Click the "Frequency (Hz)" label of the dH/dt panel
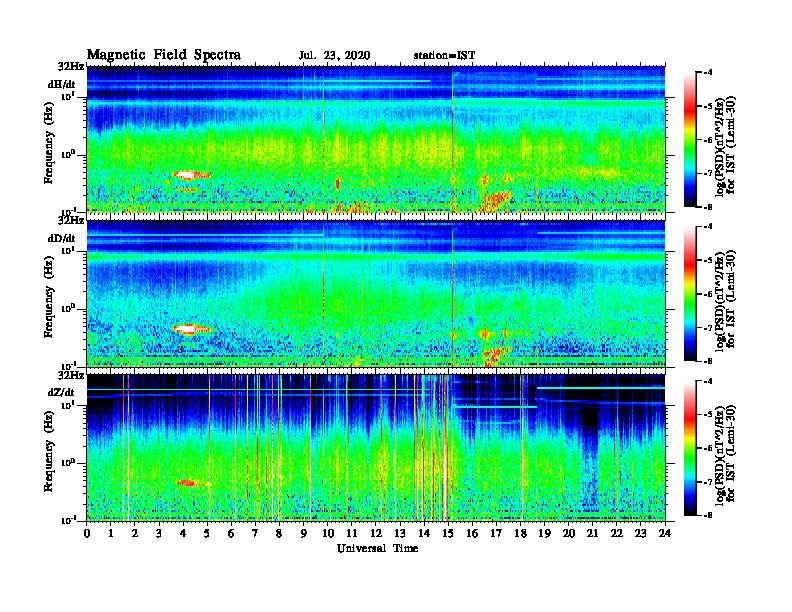This screenshot has height=612, width=792. [x=48, y=143]
